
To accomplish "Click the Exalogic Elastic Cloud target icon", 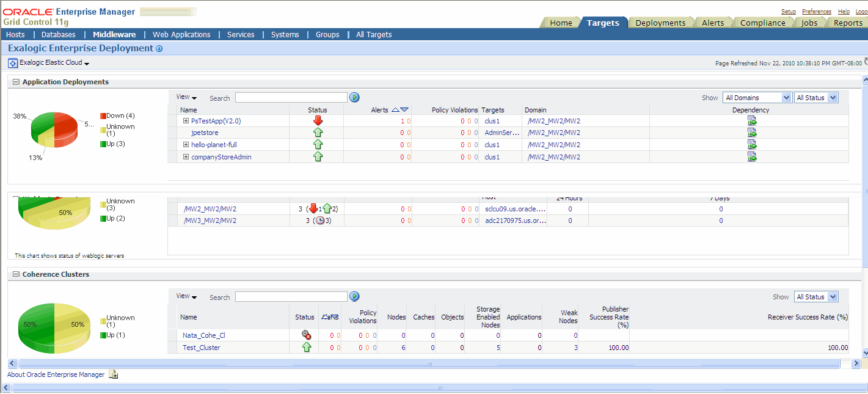I will point(13,63).
